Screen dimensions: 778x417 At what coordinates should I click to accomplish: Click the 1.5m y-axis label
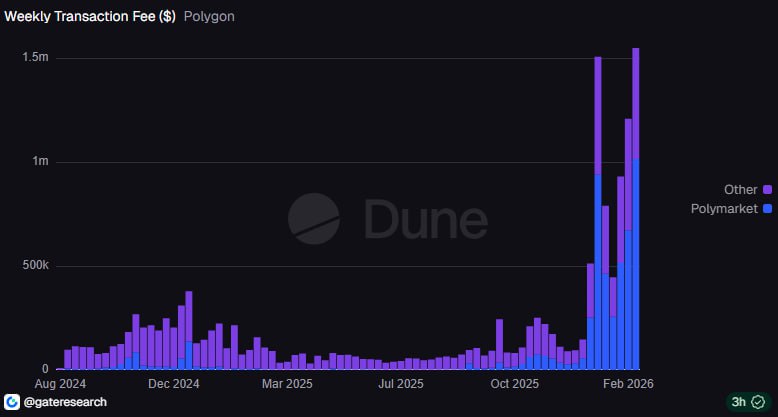tap(35, 58)
